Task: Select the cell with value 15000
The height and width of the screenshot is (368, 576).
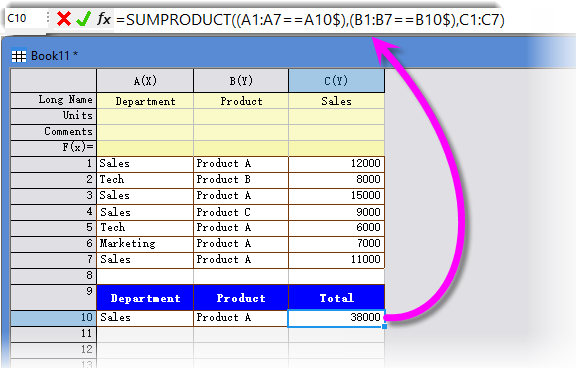Action: point(336,196)
